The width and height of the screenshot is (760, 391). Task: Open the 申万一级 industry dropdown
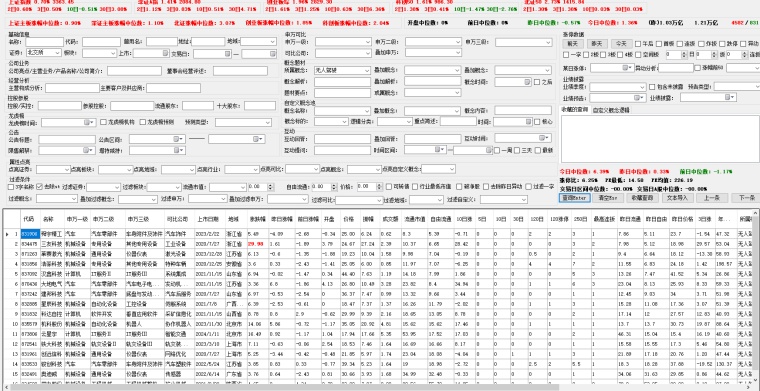pos(343,42)
